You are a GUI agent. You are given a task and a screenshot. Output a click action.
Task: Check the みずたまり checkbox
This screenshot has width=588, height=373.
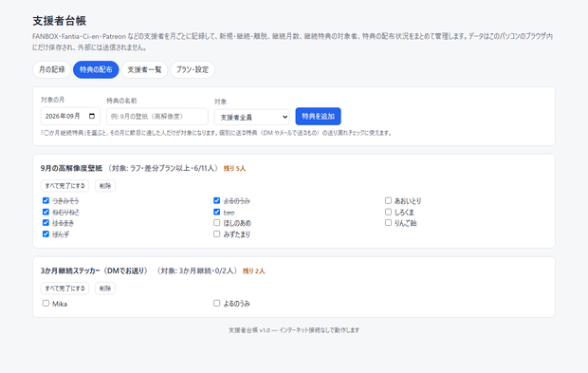coord(217,234)
